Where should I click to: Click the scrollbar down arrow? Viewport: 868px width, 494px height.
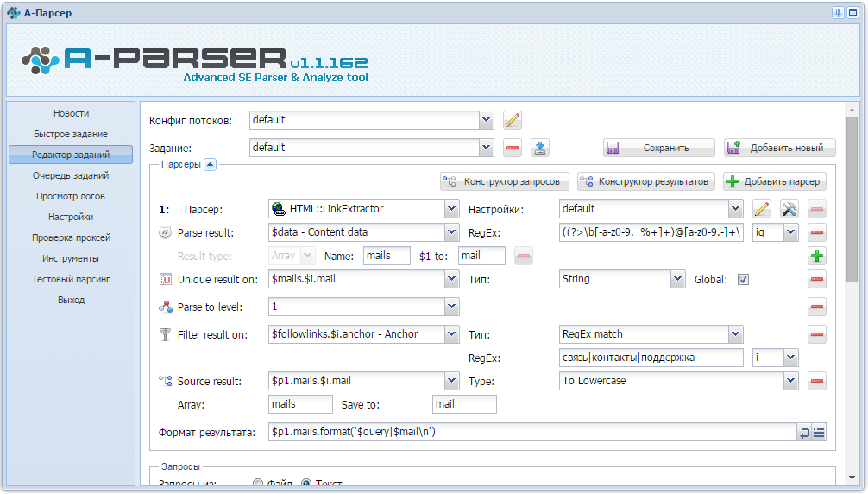(x=852, y=478)
